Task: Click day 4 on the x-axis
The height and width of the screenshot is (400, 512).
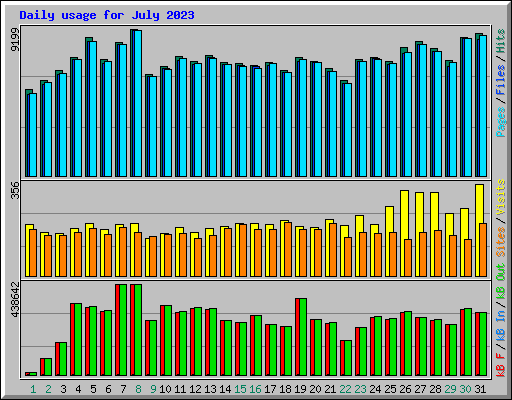Action: tap(78, 389)
